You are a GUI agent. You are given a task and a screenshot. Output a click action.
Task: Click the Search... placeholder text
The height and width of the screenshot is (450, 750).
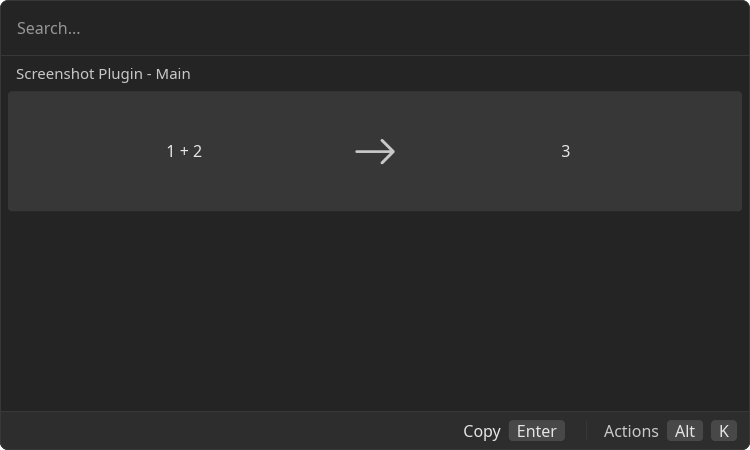(x=49, y=29)
